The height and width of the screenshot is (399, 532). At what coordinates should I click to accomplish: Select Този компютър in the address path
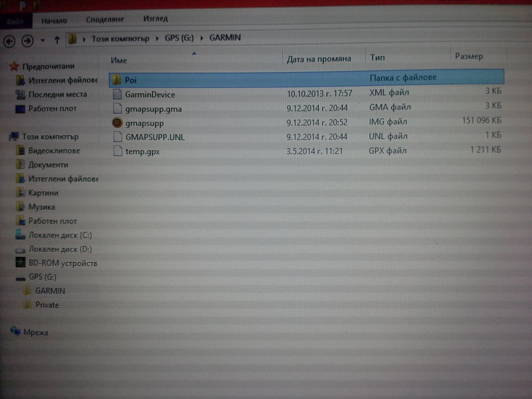(121, 38)
